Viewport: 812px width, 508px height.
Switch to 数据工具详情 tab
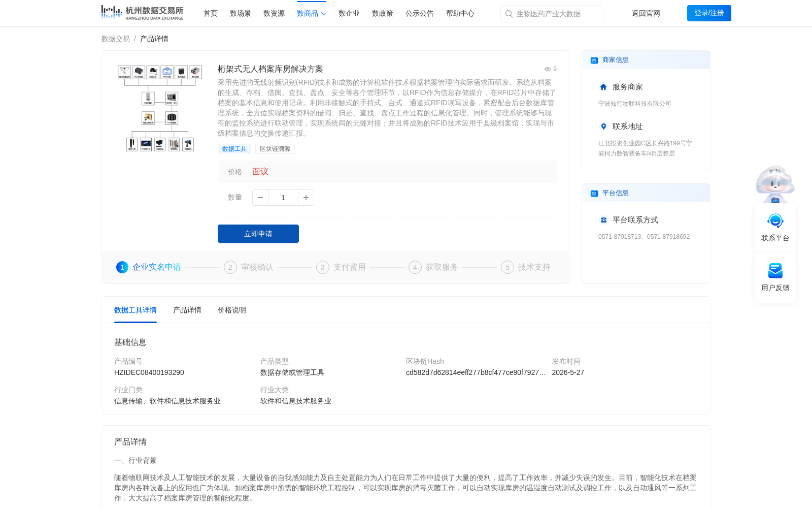136,310
